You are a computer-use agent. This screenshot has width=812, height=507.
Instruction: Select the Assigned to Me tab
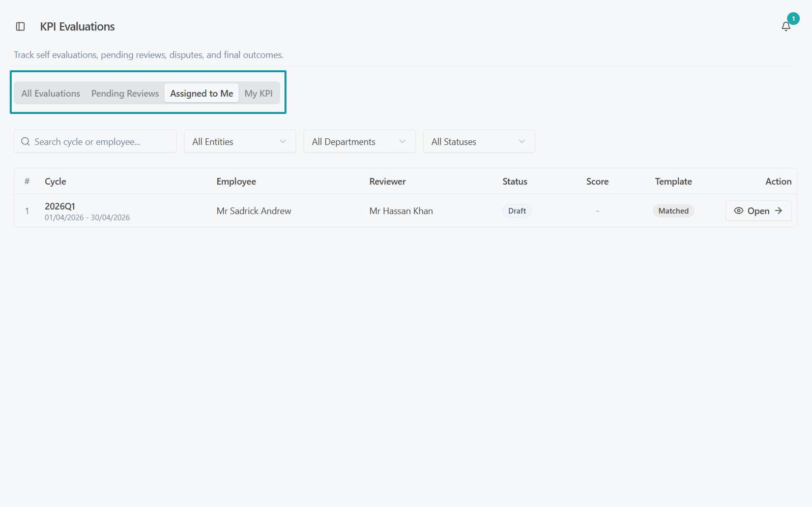(201, 93)
